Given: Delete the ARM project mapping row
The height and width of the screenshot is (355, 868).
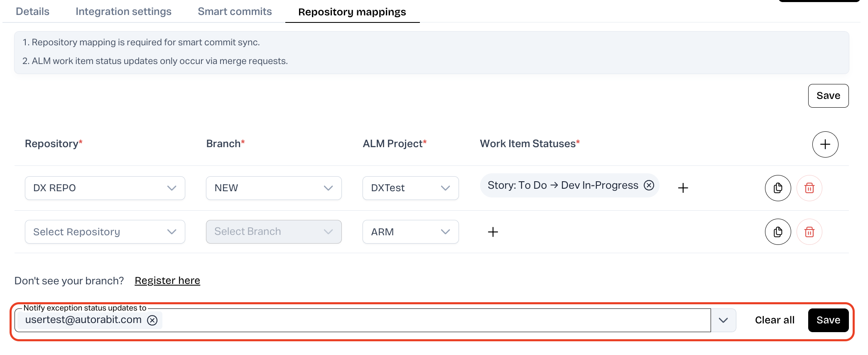Looking at the screenshot, I should 809,232.
